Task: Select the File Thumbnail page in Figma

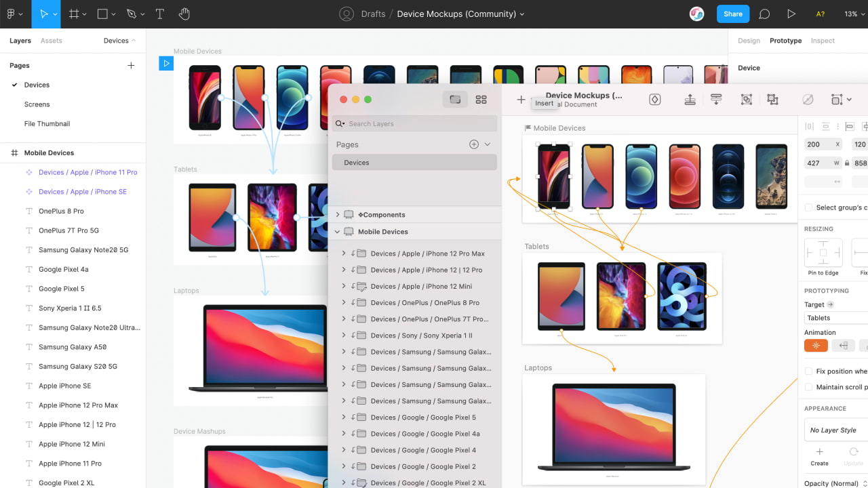Action: [47, 123]
